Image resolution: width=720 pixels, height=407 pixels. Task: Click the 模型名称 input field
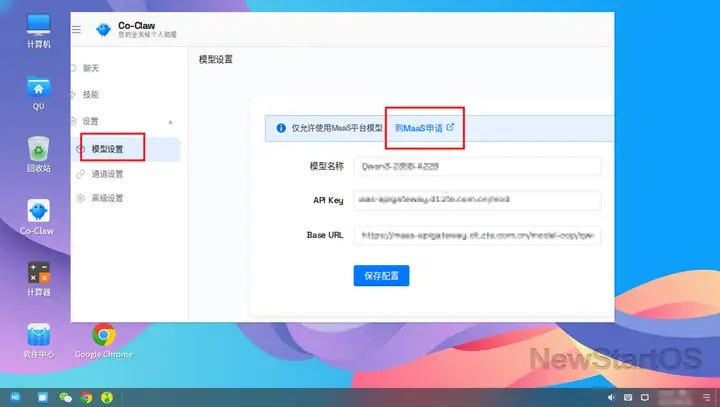[476, 167]
